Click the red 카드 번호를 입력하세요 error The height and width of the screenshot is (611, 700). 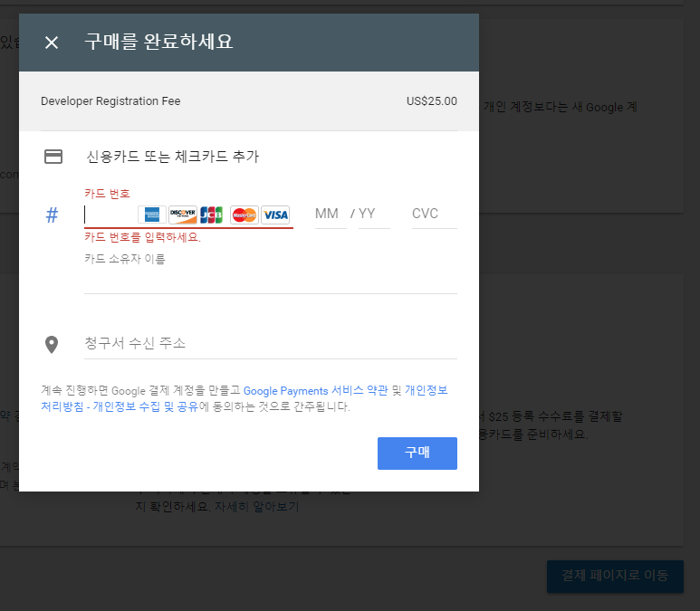point(143,237)
